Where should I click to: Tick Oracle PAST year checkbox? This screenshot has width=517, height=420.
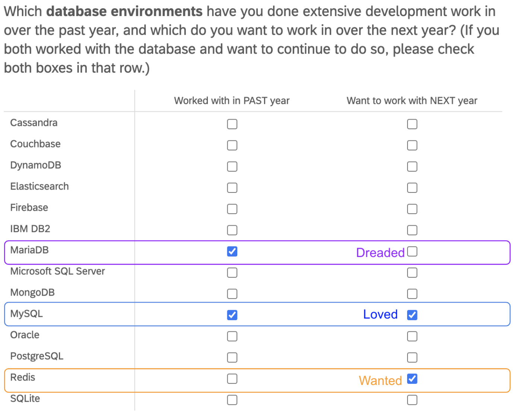pos(232,336)
